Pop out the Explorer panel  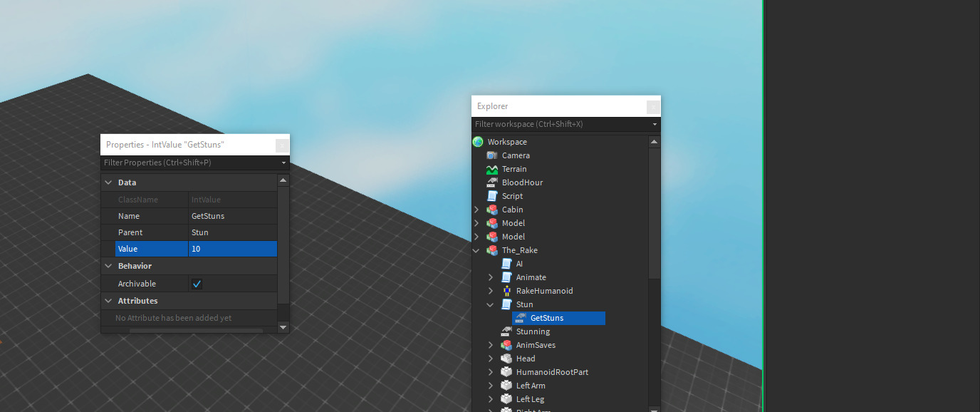pyautogui.click(x=653, y=107)
